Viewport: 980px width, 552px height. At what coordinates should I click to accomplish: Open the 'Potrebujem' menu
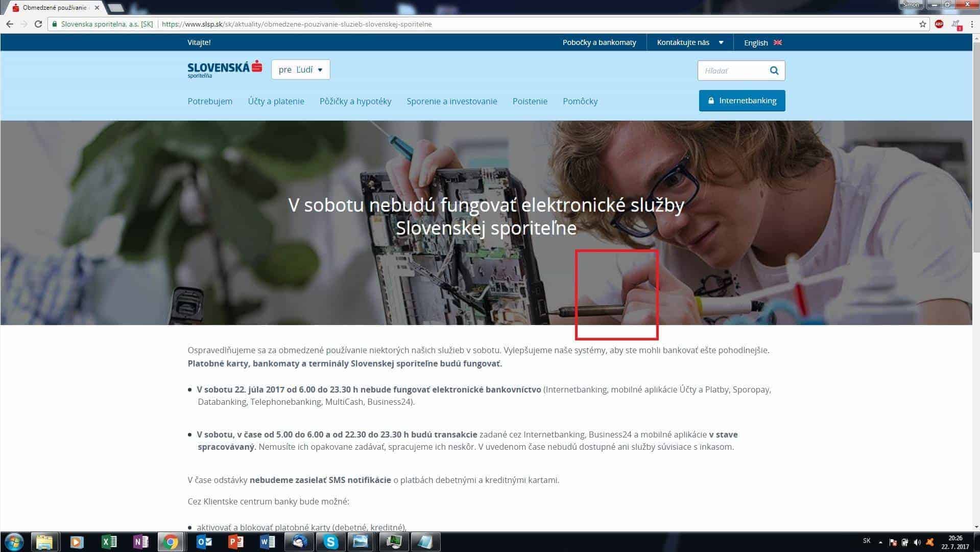pos(210,101)
